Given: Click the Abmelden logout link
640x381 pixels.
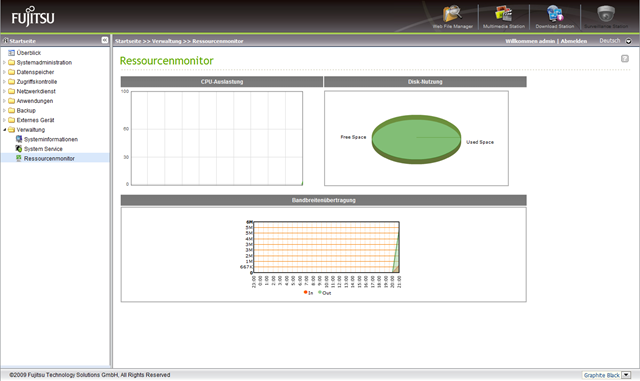Looking at the screenshot, I should (x=573, y=41).
